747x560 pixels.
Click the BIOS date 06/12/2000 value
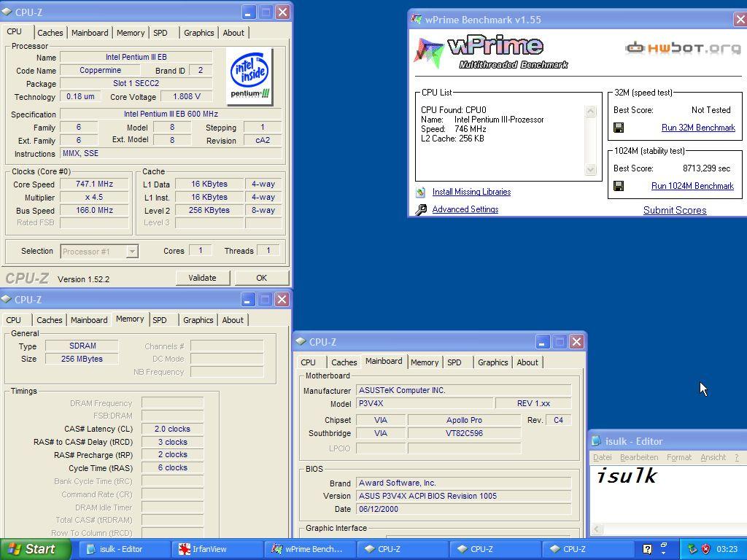pos(463,509)
